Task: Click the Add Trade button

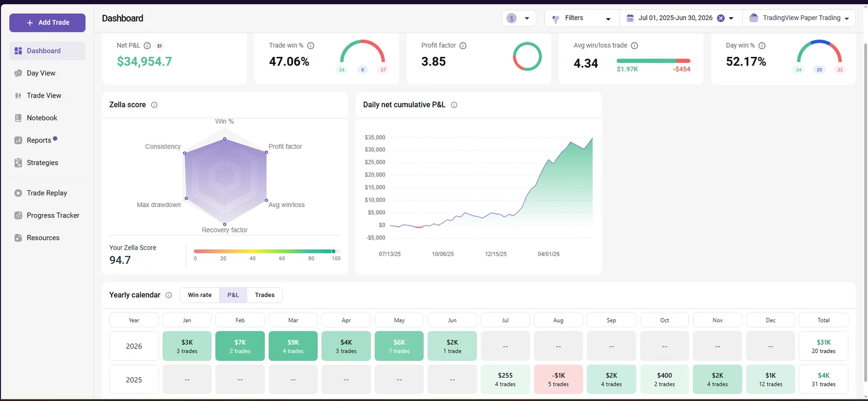Action: click(47, 23)
